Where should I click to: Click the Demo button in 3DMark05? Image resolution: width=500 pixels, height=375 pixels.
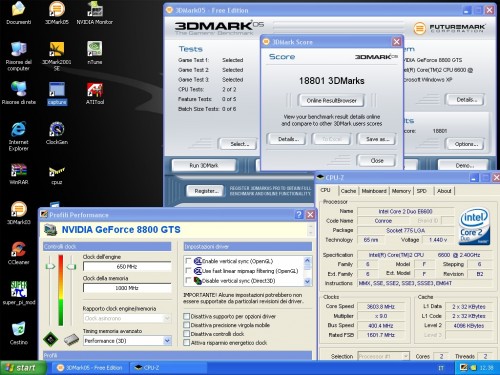click(x=464, y=165)
